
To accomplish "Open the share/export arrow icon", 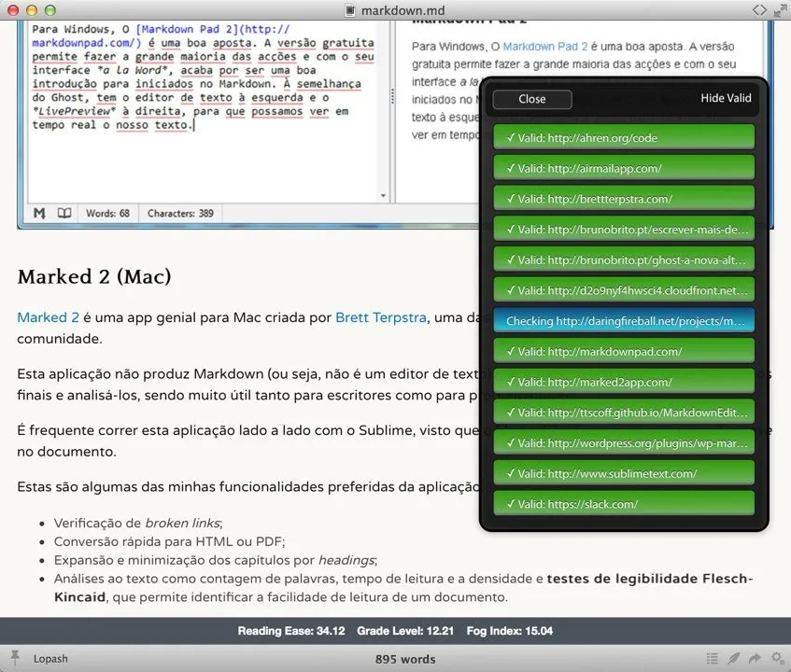I will (756, 658).
